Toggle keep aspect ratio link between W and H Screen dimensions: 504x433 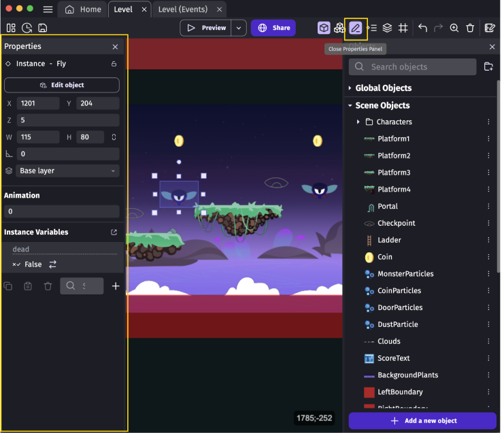(114, 137)
